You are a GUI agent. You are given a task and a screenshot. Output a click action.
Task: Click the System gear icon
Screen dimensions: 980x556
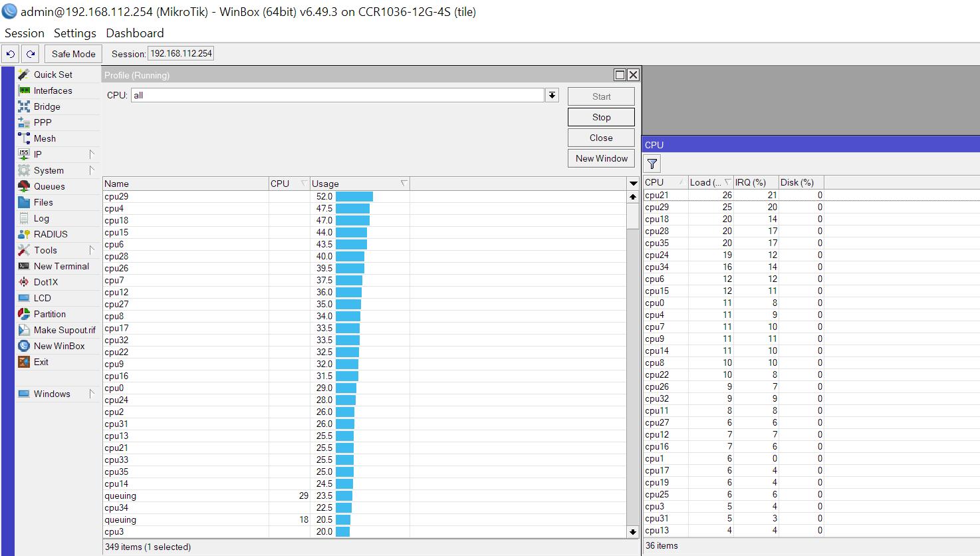(24, 170)
